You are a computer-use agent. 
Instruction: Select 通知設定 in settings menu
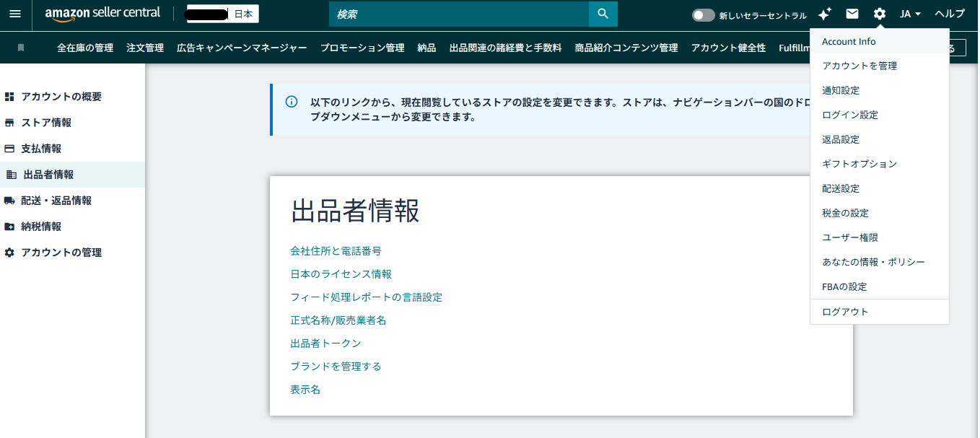(x=880, y=90)
